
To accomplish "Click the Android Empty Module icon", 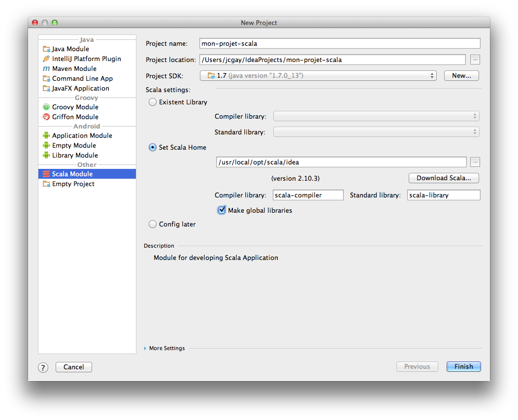I will (46, 145).
